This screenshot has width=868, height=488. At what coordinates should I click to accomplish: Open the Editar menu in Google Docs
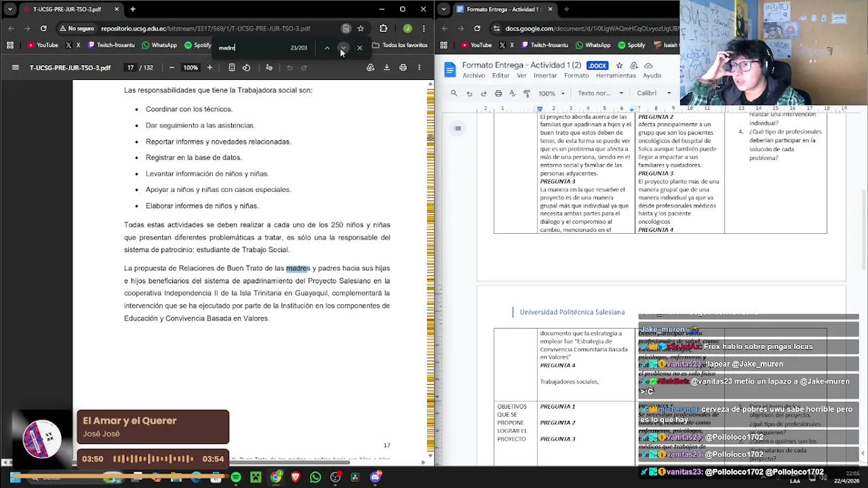500,75
